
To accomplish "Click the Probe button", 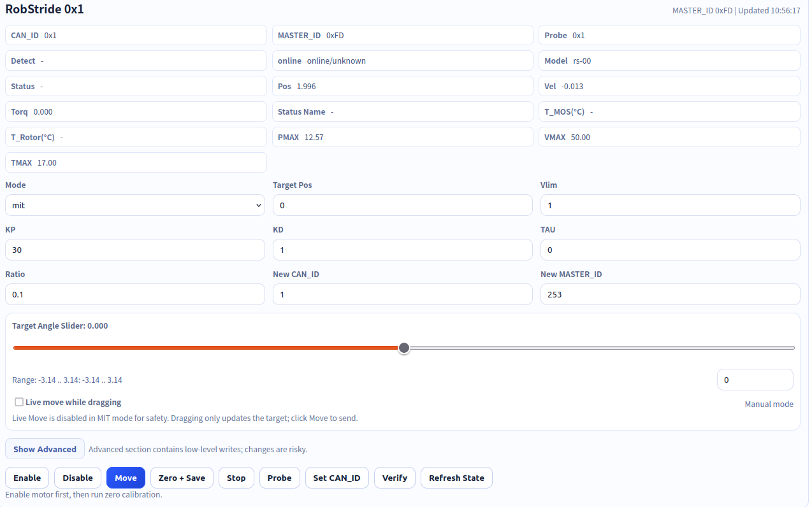I will 279,478.
